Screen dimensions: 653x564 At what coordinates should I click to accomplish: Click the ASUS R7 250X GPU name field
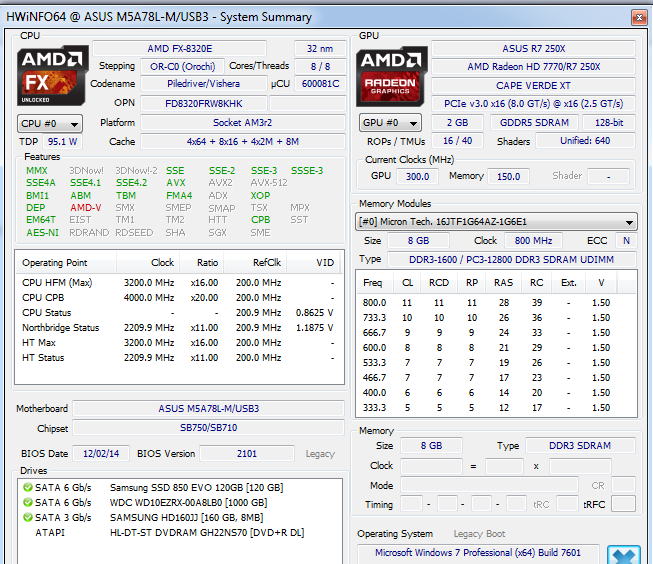[533, 49]
